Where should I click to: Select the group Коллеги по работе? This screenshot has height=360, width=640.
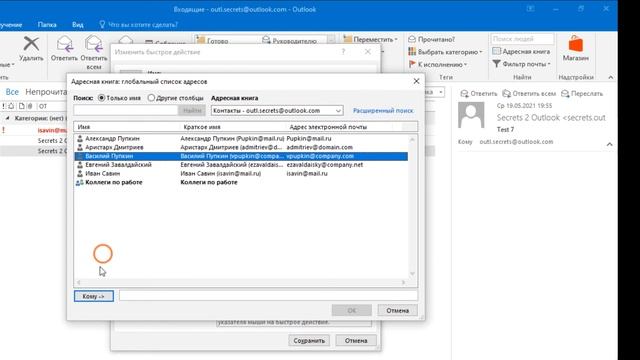[241, 182]
